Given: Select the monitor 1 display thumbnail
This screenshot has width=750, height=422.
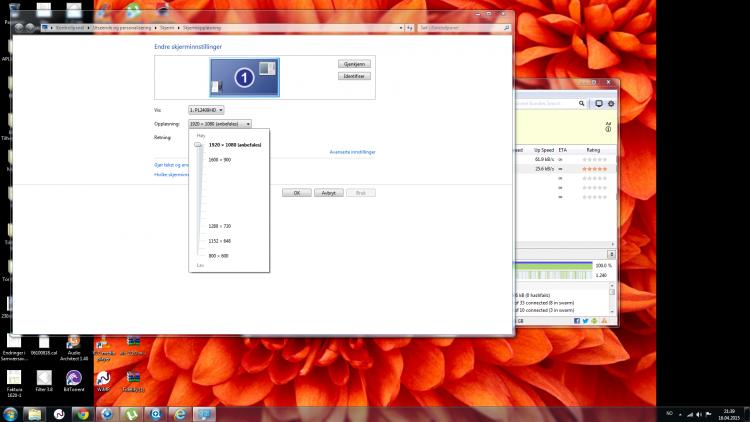Looking at the screenshot, I should click(x=244, y=78).
